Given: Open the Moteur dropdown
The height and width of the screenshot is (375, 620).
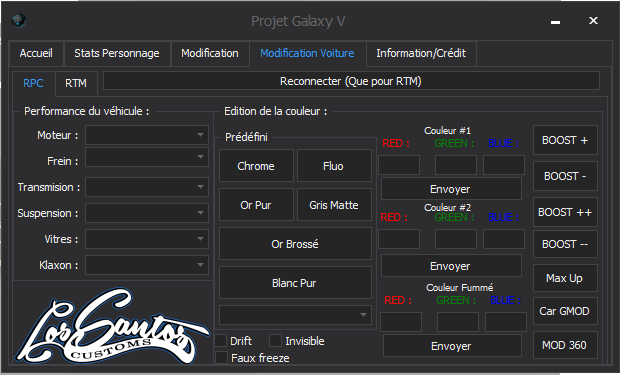Looking at the screenshot, I should point(147,135).
